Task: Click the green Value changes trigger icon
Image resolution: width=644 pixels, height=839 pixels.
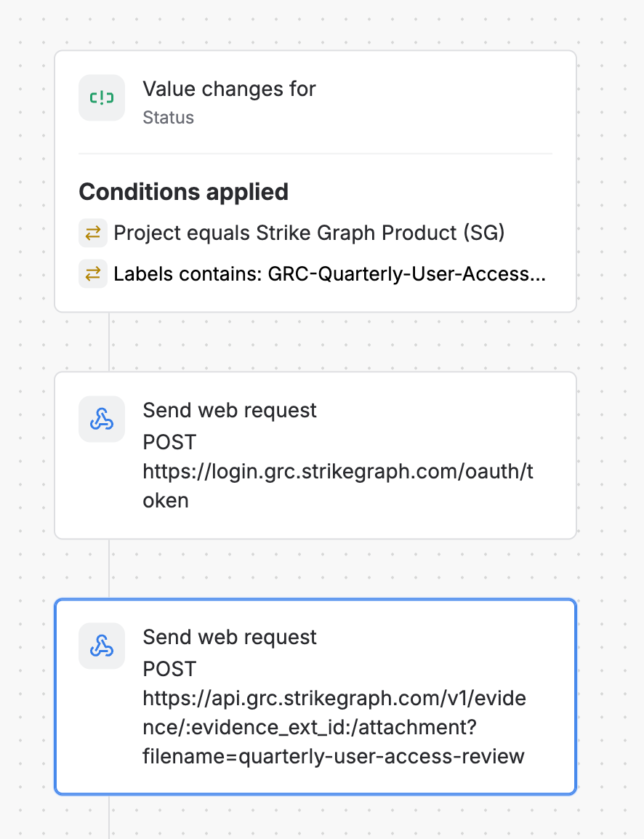Action: (102, 97)
